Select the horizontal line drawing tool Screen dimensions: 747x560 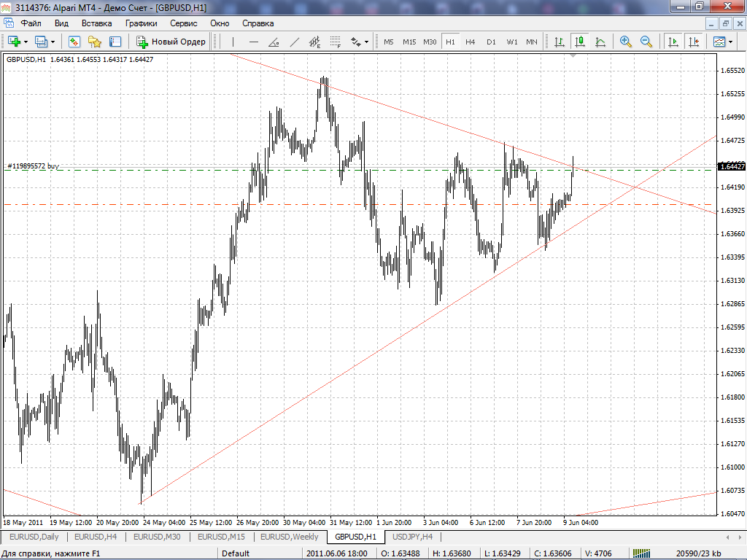253,42
